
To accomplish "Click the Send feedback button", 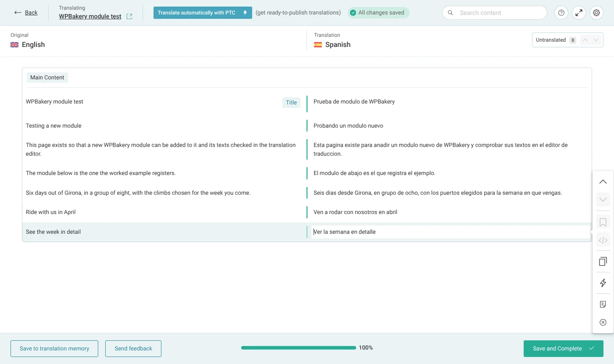I will (x=133, y=349).
